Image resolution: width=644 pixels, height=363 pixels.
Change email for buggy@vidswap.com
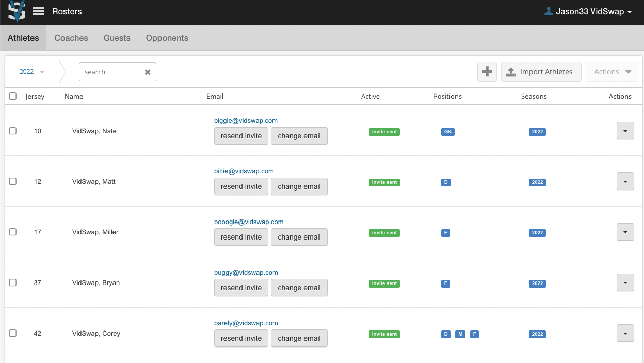(299, 288)
